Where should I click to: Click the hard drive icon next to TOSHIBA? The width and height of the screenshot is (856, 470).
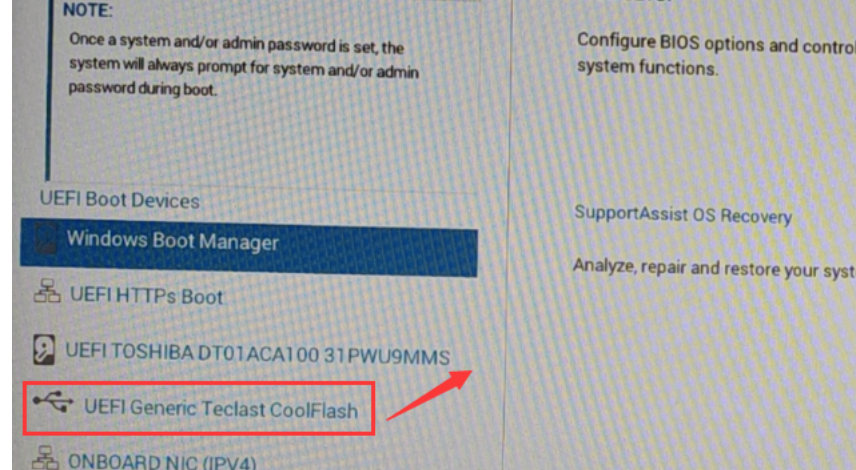pos(44,349)
